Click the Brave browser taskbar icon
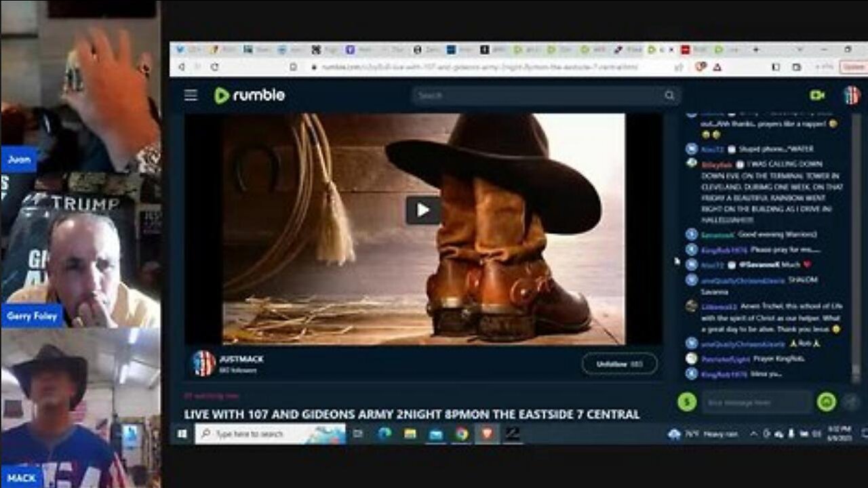 [487, 434]
